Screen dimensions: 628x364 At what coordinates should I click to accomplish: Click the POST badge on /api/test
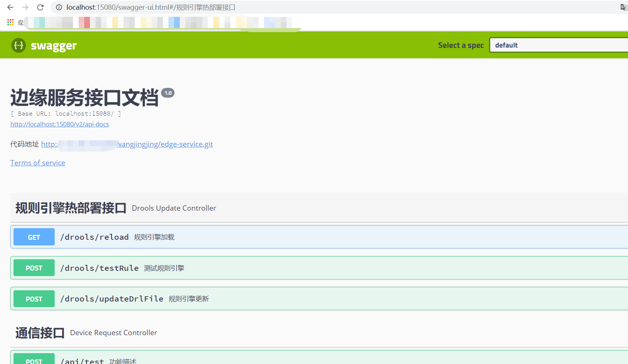point(33,360)
